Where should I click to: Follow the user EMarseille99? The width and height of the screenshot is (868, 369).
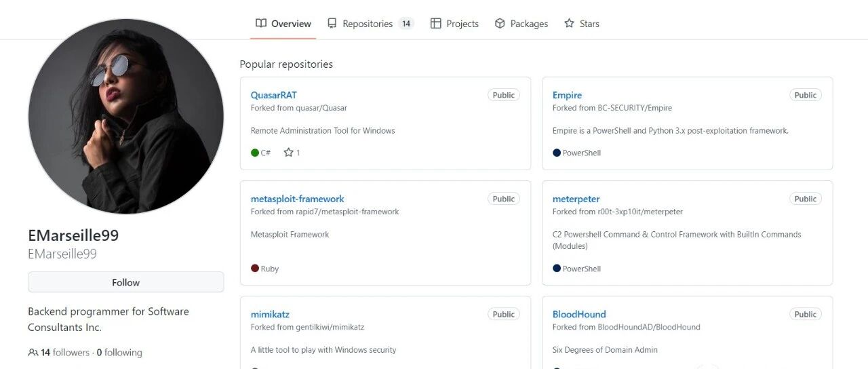(125, 282)
